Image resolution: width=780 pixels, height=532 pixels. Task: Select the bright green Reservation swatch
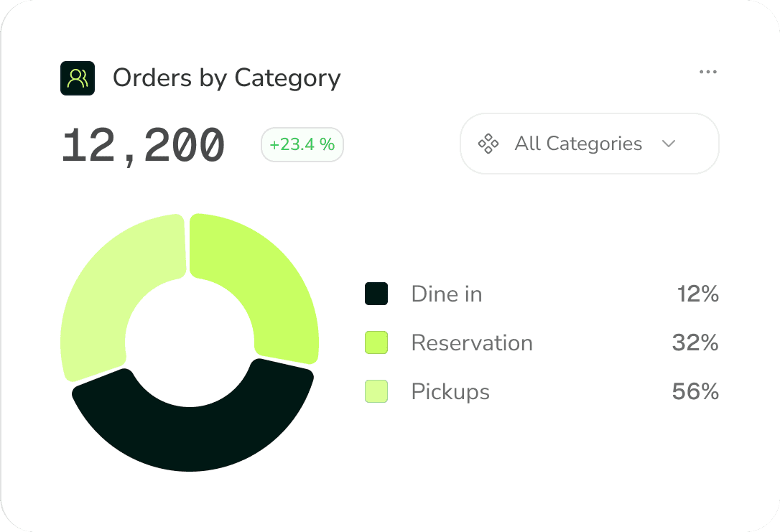click(x=376, y=342)
